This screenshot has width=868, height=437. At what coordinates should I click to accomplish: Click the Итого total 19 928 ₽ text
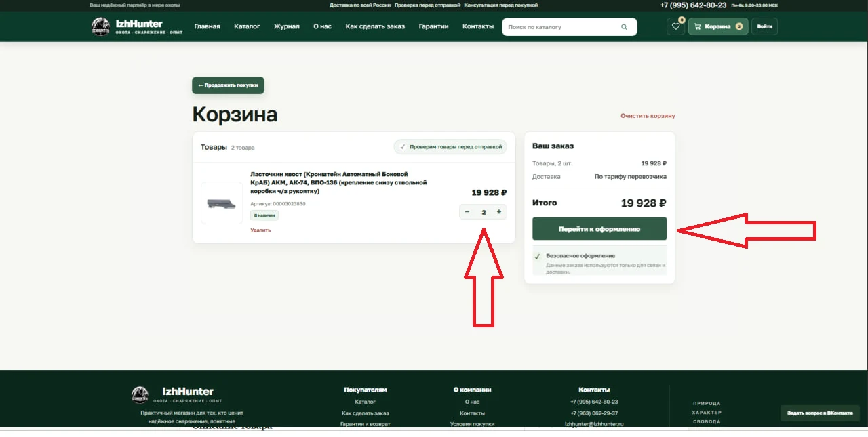point(644,203)
